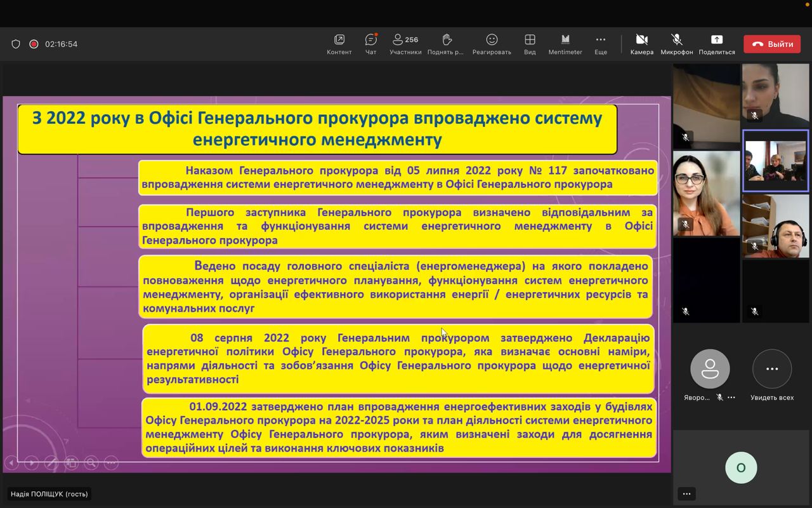This screenshot has width=812, height=508.
Task: Start sharing with Поделиться
Action: coord(717,44)
